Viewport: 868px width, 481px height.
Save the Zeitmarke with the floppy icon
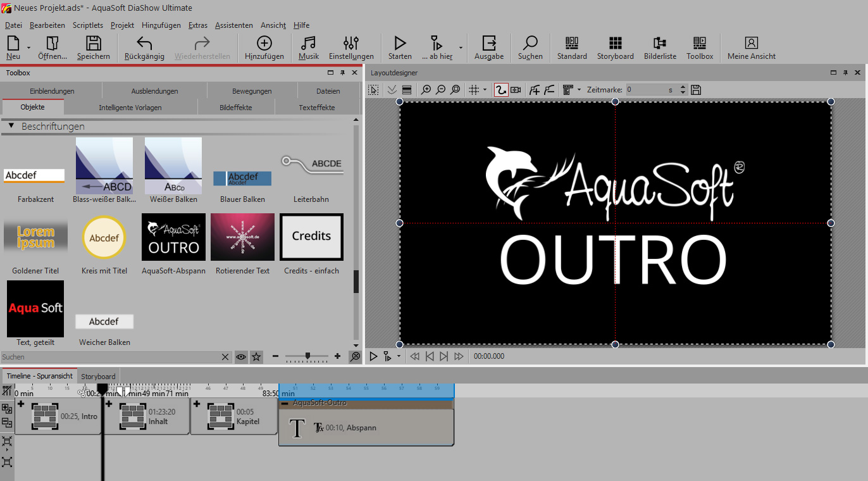[696, 90]
